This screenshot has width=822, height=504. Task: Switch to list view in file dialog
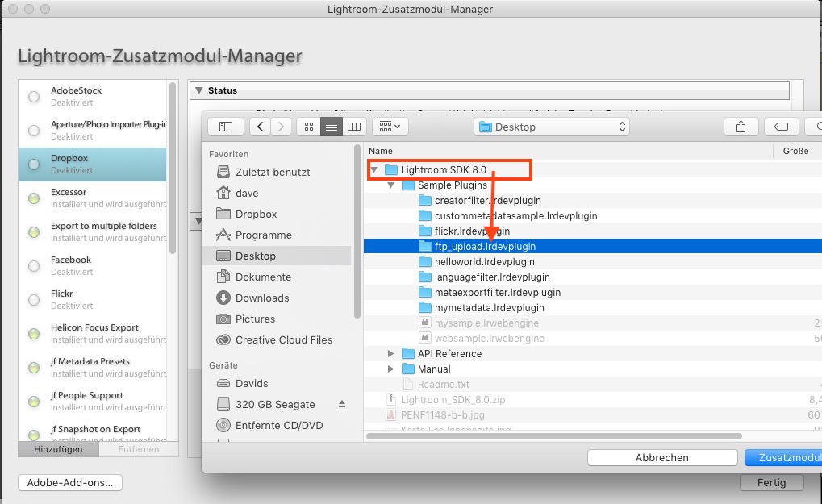(x=332, y=127)
